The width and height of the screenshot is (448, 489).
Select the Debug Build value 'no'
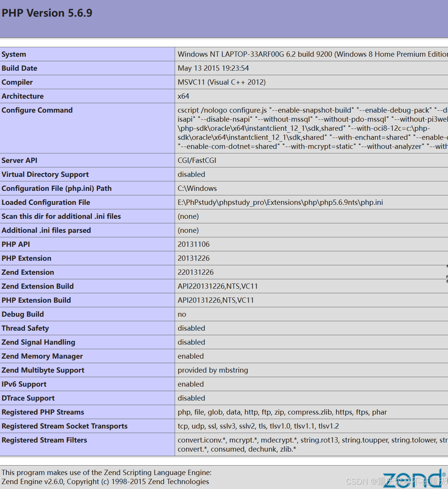(182, 314)
